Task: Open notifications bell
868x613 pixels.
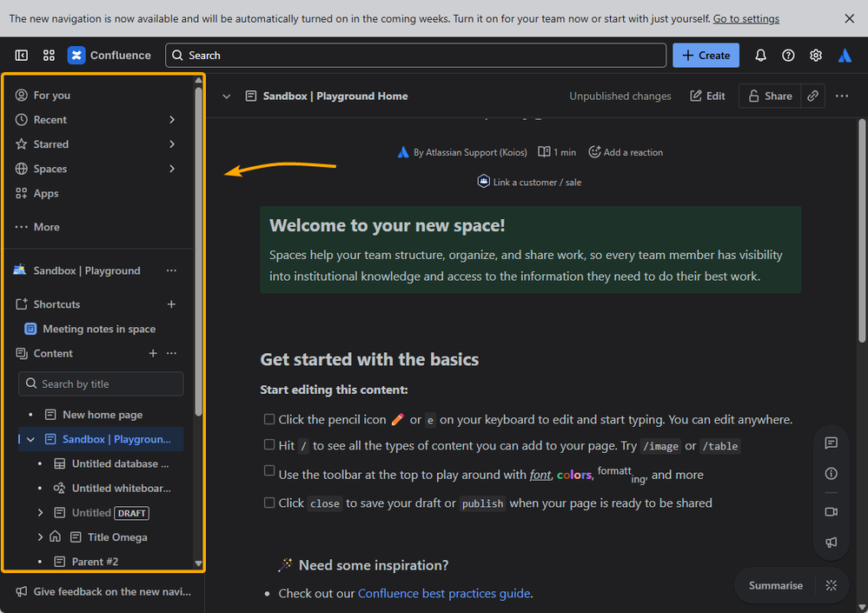Action: tap(760, 56)
